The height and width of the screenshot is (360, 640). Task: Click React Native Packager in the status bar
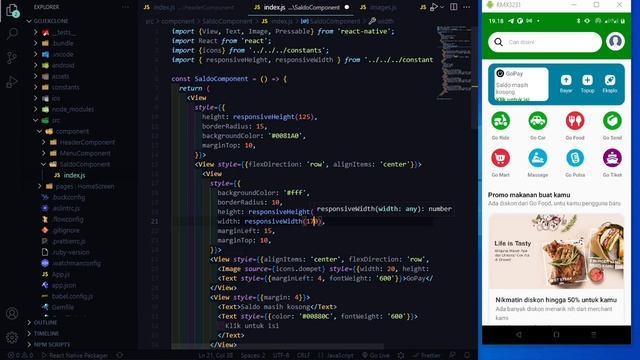[75, 356]
